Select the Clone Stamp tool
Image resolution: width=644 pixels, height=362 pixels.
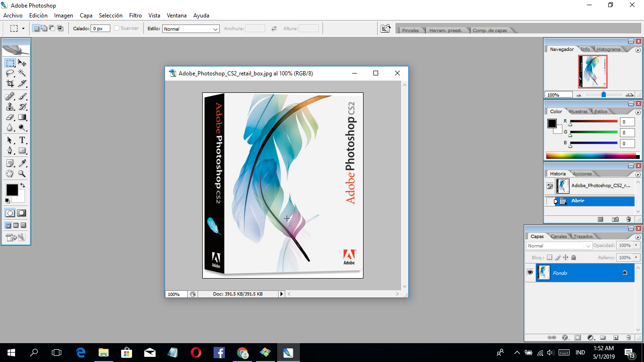(10, 107)
